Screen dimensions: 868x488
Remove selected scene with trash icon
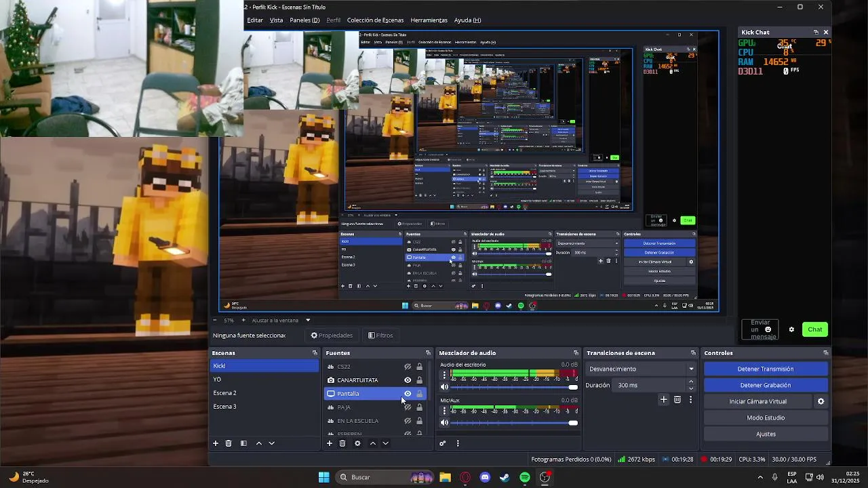tap(229, 443)
